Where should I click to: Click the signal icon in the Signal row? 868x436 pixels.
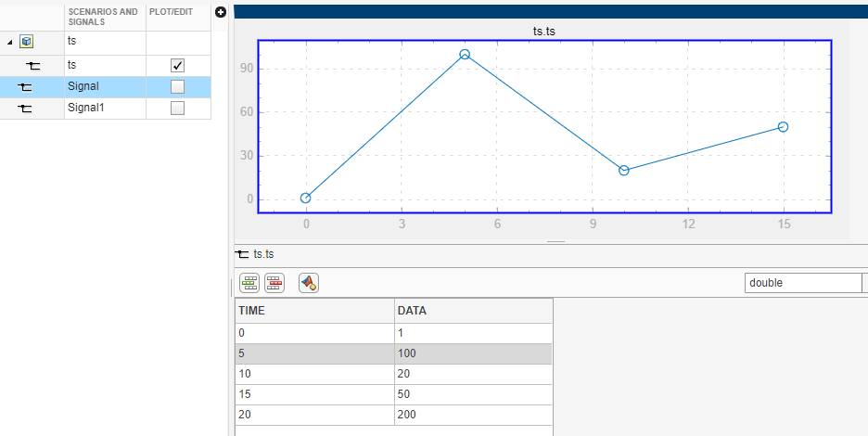point(24,87)
